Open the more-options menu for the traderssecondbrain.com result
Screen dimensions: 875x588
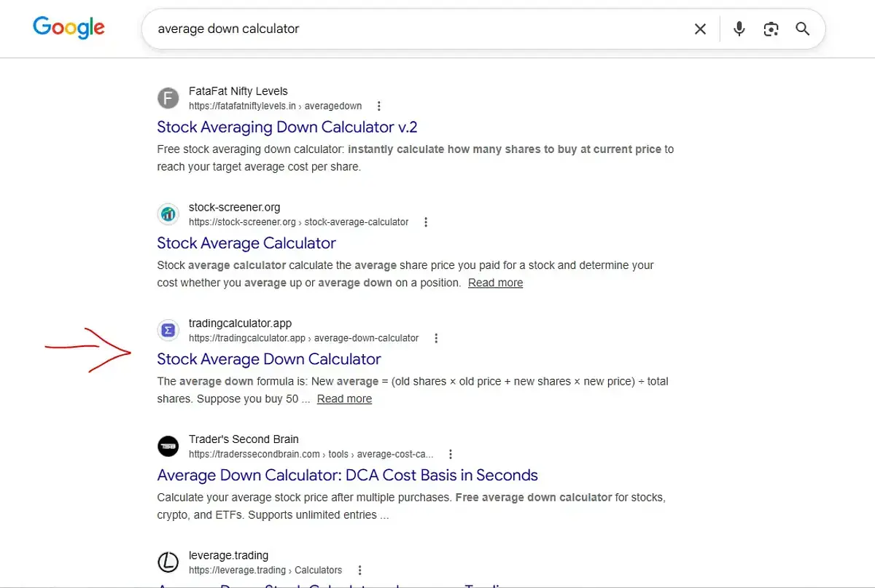(451, 454)
